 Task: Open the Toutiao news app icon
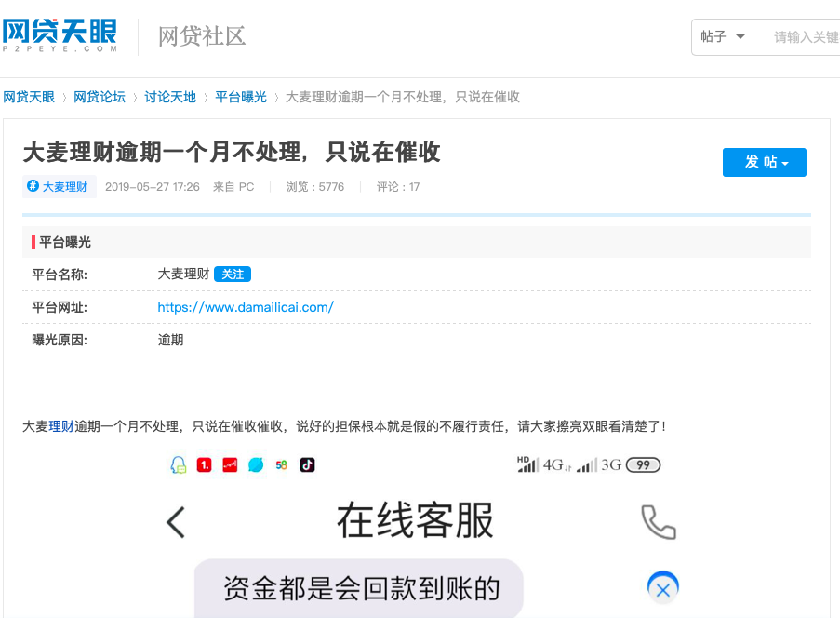click(x=204, y=464)
